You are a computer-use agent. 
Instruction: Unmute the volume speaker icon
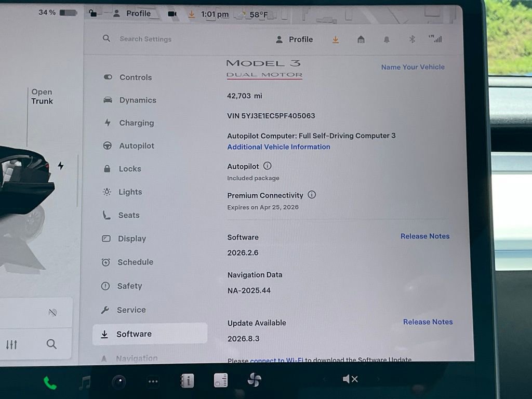(350, 379)
